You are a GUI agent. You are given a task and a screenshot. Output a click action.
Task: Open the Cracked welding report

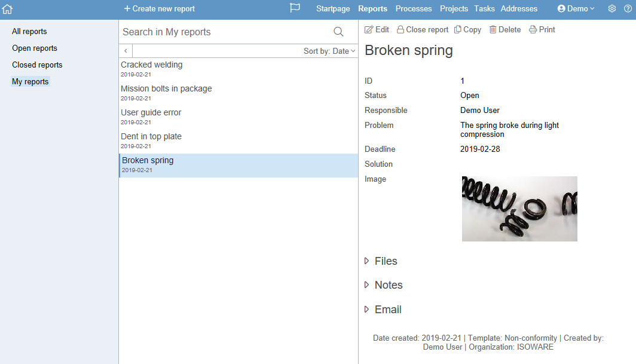[239, 69]
